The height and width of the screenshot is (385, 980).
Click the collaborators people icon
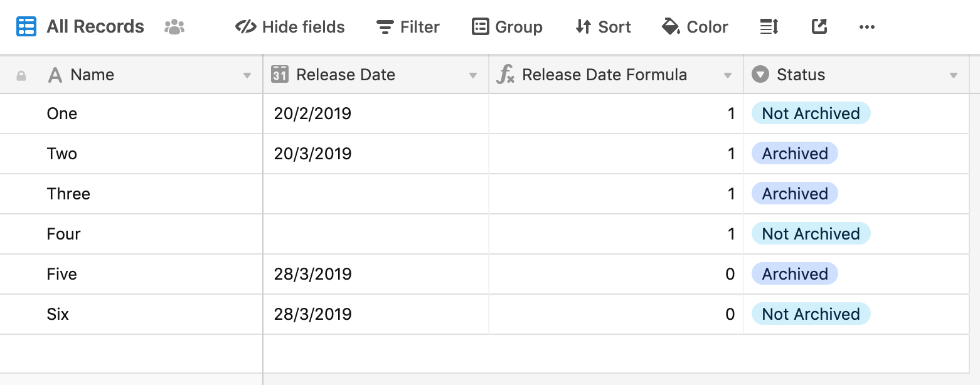[174, 27]
